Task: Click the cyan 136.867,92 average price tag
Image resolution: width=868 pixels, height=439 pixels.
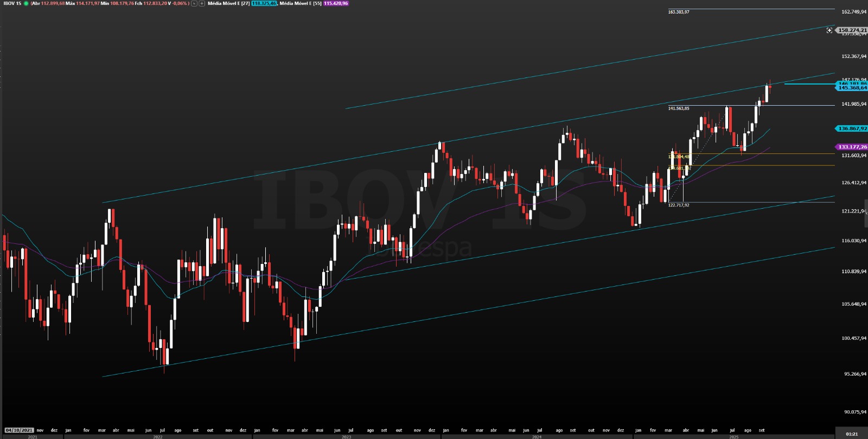Action: click(x=852, y=128)
